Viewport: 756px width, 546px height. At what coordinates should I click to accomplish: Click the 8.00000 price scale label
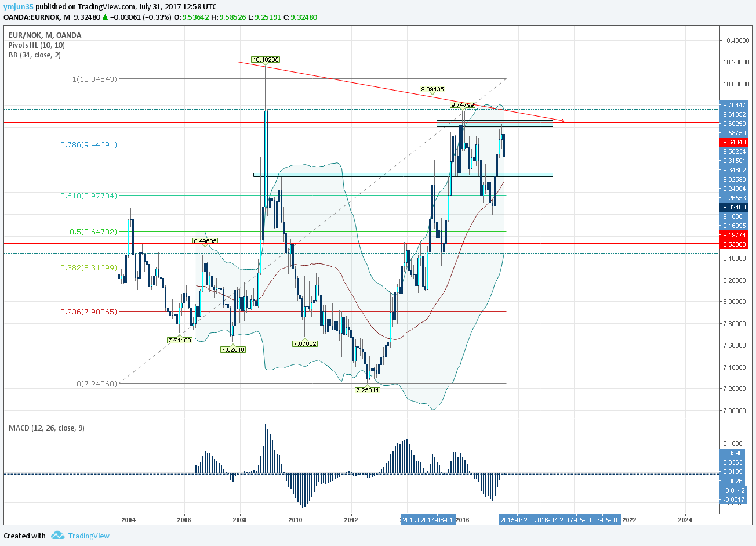click(735, 302)
